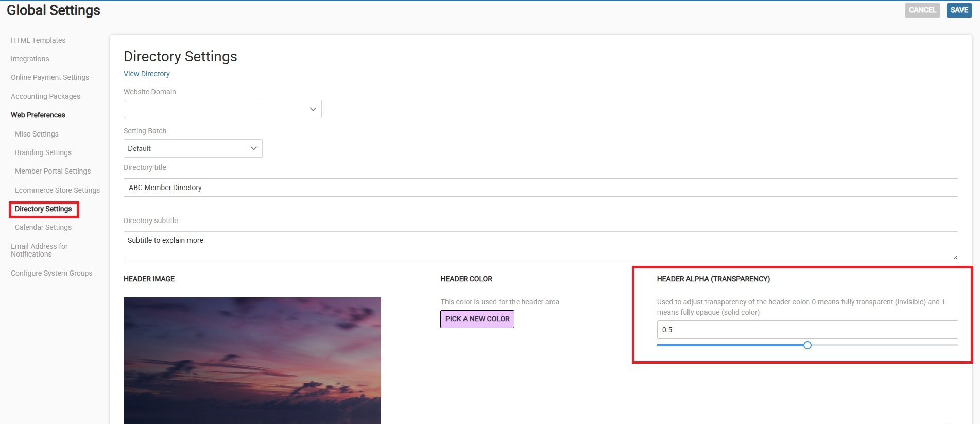Select Integrations from the sidebar
Screen dimensions: 980x424
[30, 59]
